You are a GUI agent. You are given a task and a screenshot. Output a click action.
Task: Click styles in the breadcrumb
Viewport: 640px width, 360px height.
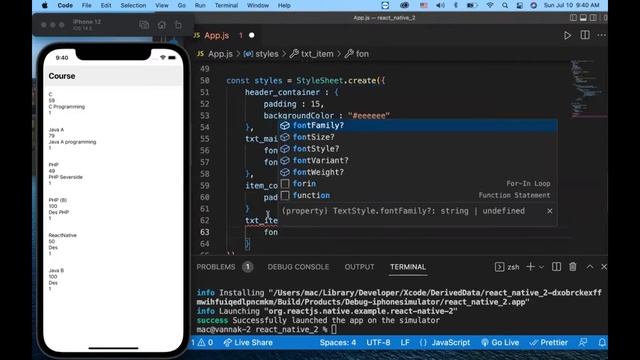tap(267, 54)
